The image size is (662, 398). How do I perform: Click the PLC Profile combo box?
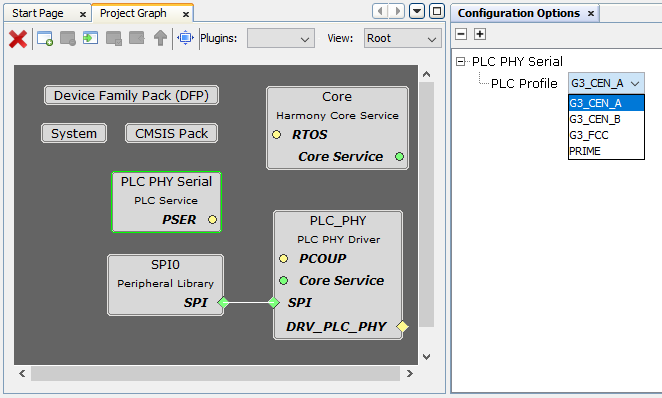[606, 84]
